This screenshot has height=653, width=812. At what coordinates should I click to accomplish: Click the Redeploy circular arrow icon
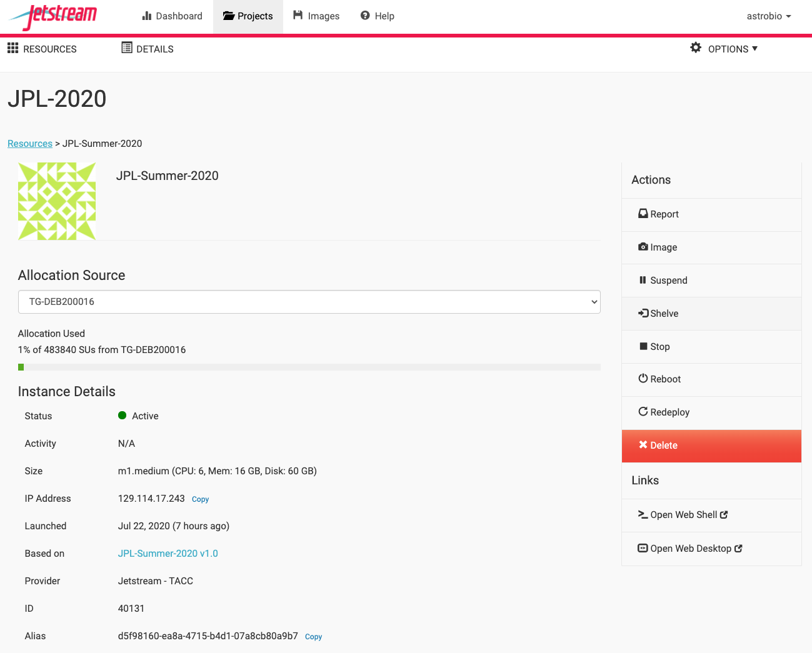click(x=643, y=411)
